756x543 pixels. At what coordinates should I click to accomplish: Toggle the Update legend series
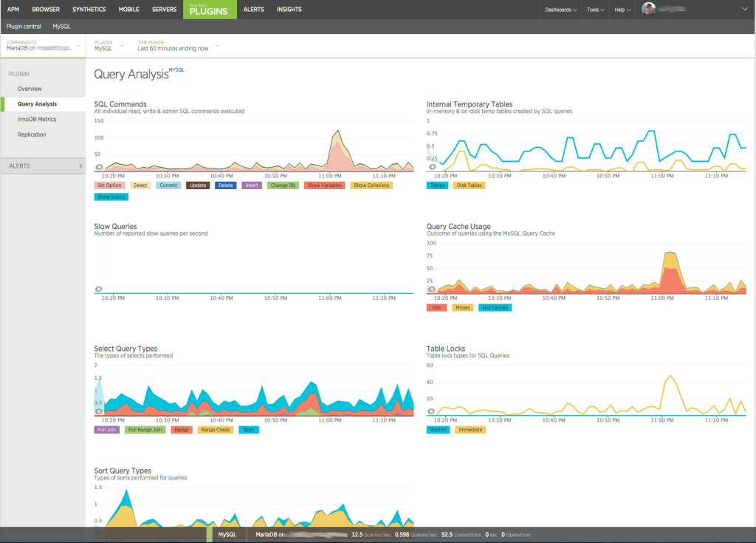(x=198, y=185)
